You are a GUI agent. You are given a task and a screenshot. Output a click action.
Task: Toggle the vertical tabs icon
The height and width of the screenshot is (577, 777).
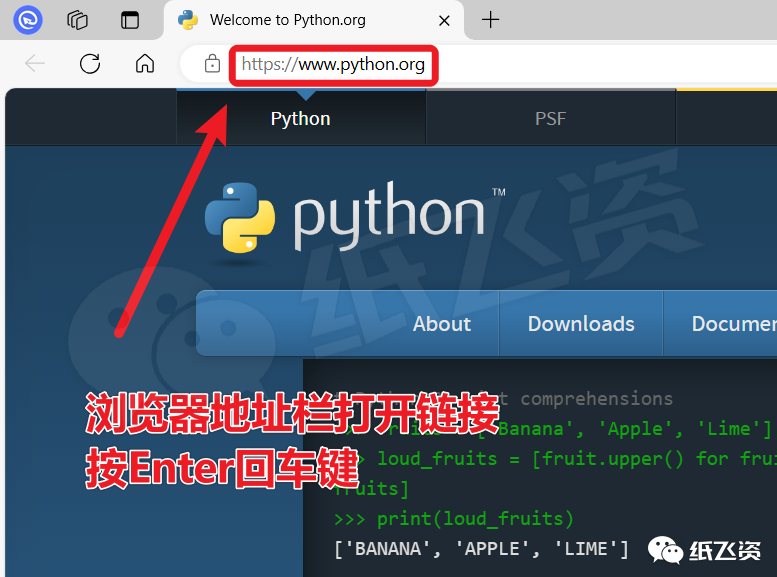click(130, 20)
